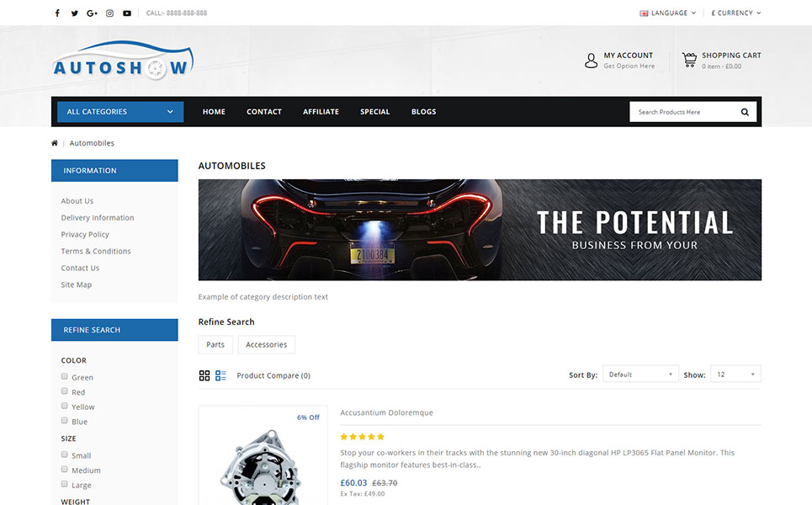Viewport: 812px width, 505px height.
Task: Go to the Contact menu item
Action: [263, 112]
